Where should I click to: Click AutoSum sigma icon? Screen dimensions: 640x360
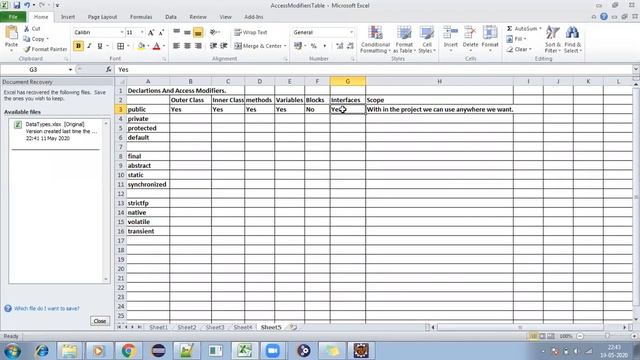(509, 29)
